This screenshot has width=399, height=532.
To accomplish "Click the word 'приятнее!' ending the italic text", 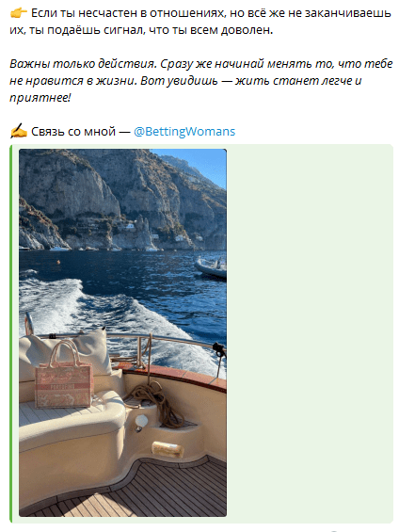I will coord(40,98).
